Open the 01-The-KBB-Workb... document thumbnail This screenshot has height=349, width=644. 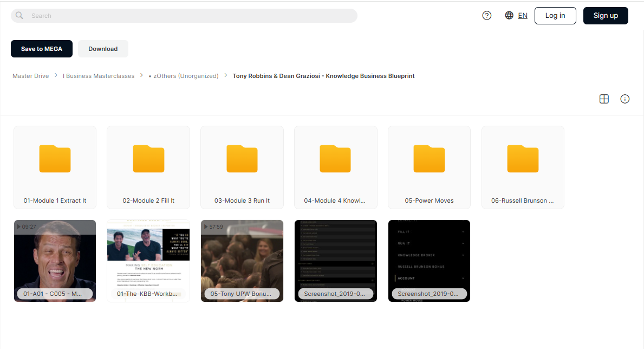(x=149, y=261)
